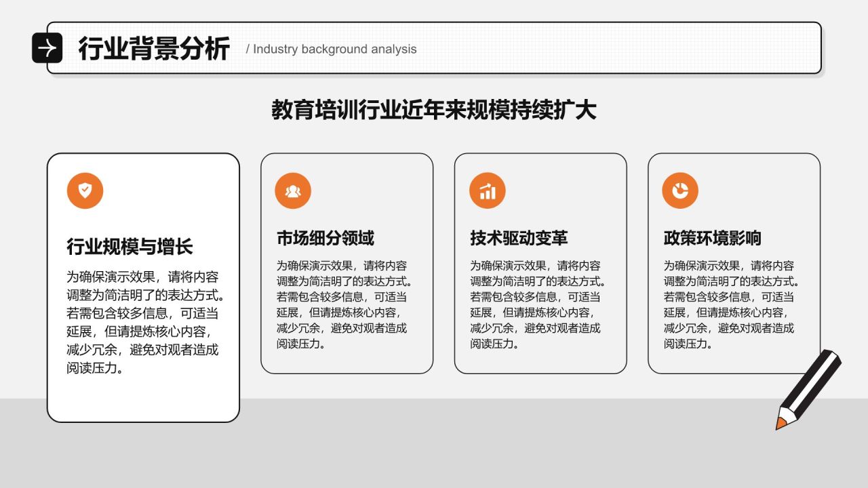Select the pencil illustration at the slide corner
The image size is (868, 488).
[809, 388]
